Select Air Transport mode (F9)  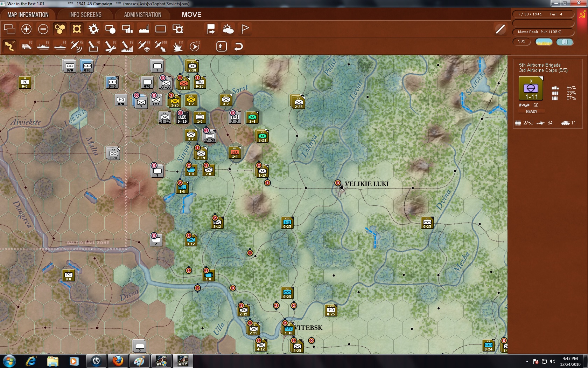(x=144, y=46)
